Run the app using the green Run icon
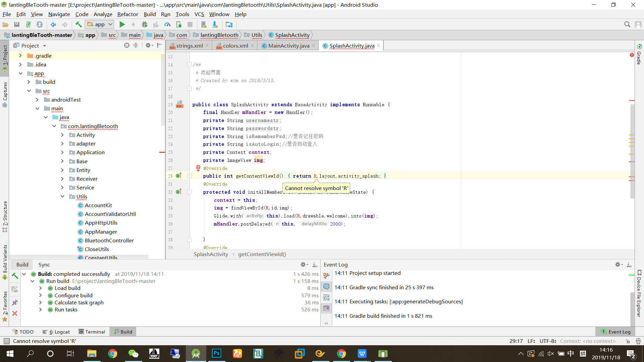Image resolution: width=644 pixels, height=362 pixels. click(122, 24)
